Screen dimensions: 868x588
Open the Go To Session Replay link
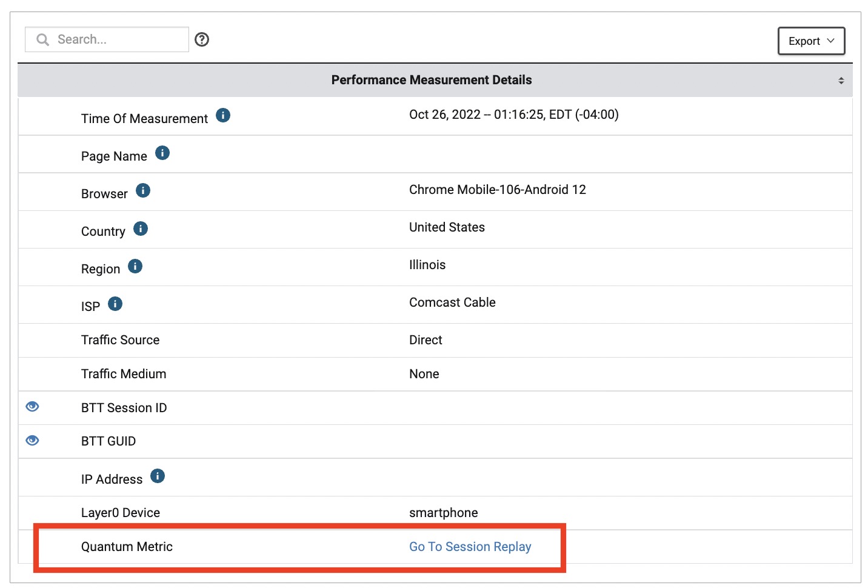[470, 547]
